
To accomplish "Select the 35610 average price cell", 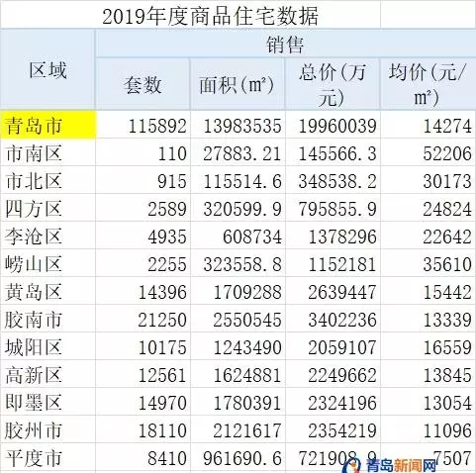I will (x=428, y=263).
